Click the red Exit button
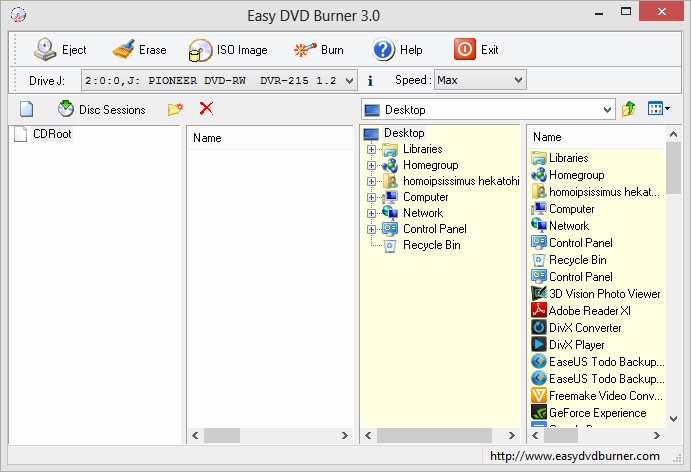This screenshot has height=472, width=691. 476,49
